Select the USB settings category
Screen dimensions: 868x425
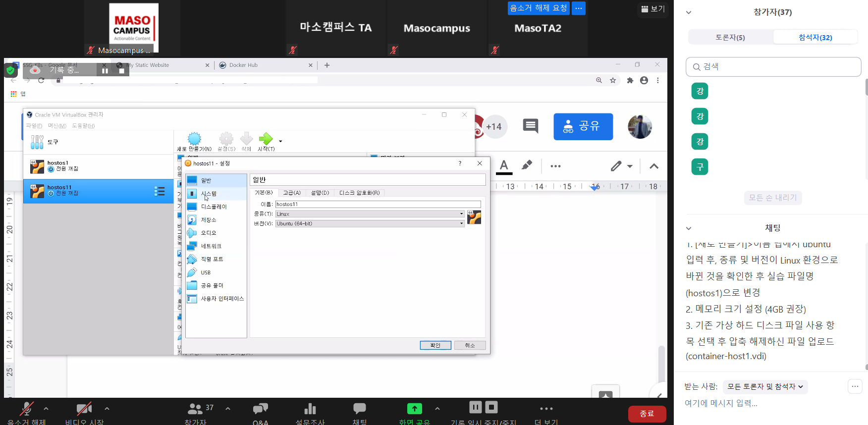click(x=206, y=272)
